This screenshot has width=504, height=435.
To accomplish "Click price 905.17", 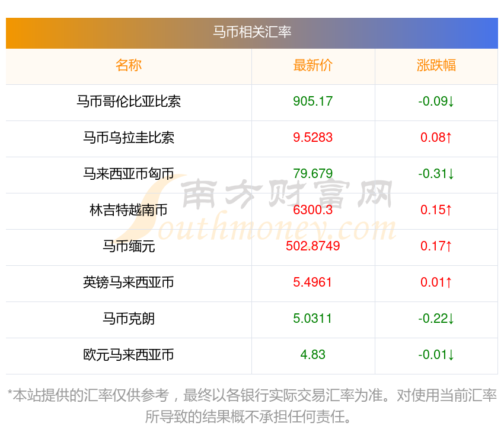I will [x=312, y=101].
